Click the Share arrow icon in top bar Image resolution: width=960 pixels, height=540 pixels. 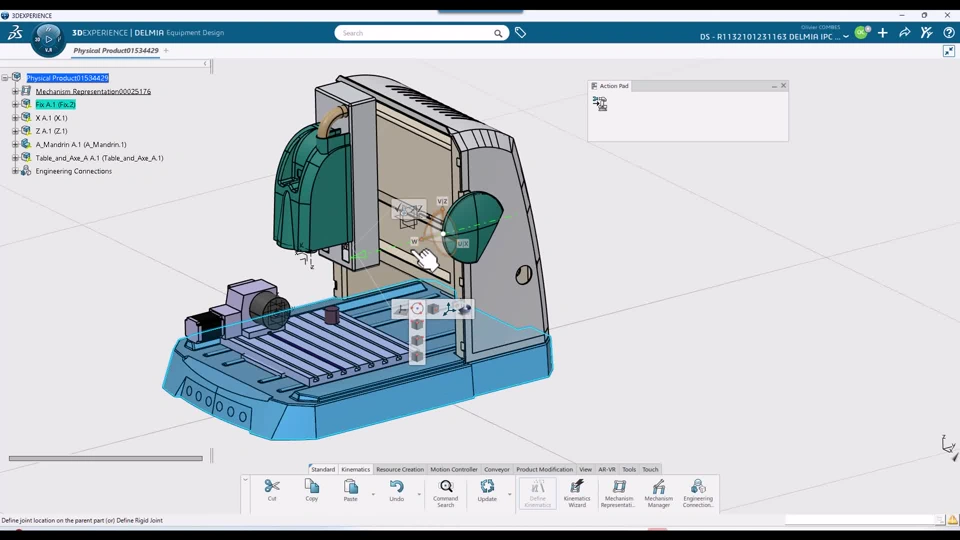point(904,33)
